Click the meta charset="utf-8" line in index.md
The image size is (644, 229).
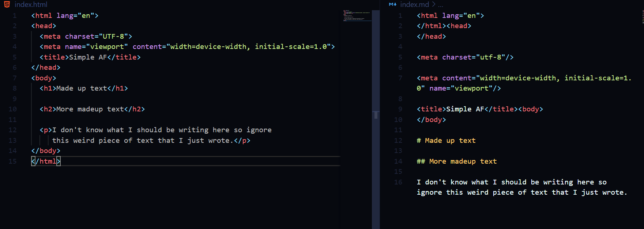(x=465, y=57)
